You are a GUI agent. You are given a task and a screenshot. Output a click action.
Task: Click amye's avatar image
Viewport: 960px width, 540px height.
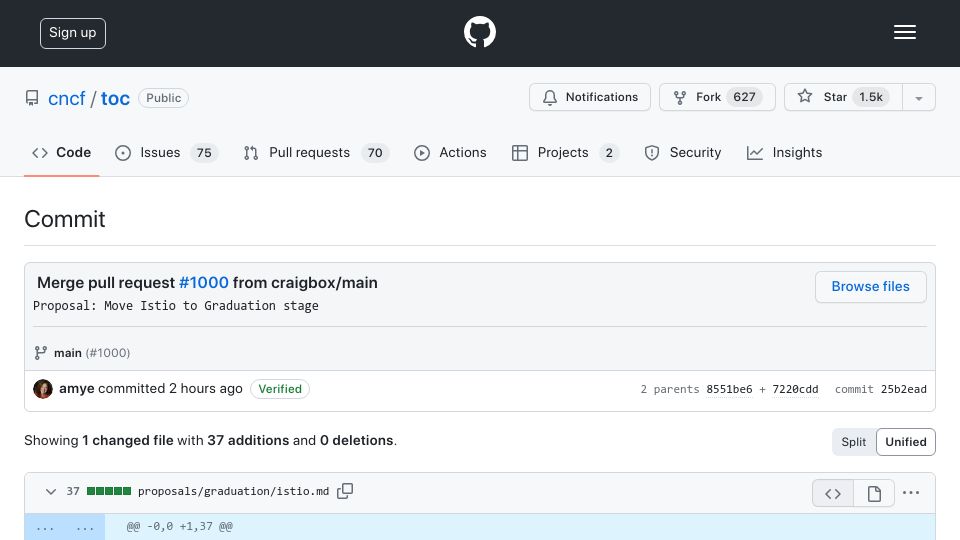tap(43, 389)
